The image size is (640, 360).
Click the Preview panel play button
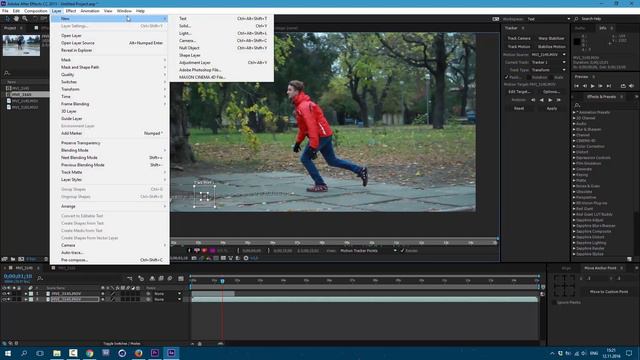click(x=592, y=86)
